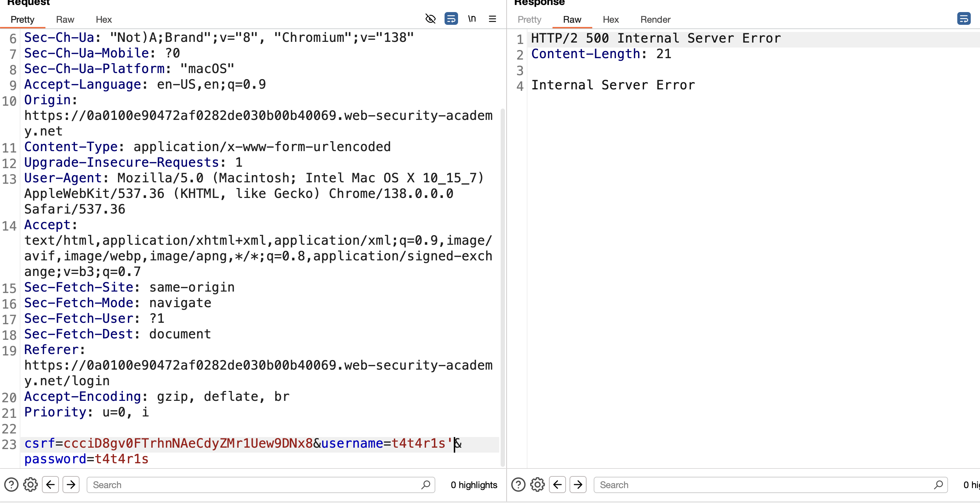Toggle hide non-printable characters eye icon
The width and height of the screenshot is (980, 503).
430,19
